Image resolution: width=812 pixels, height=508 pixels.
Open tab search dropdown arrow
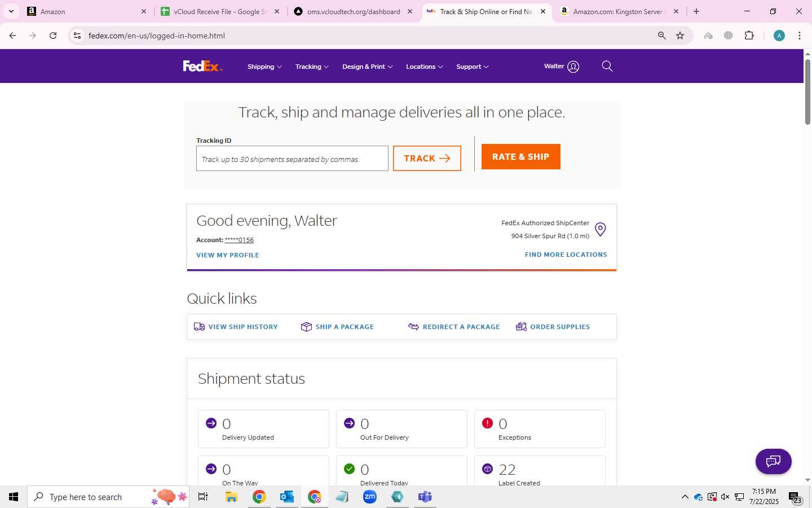click(x=11, y=11)
